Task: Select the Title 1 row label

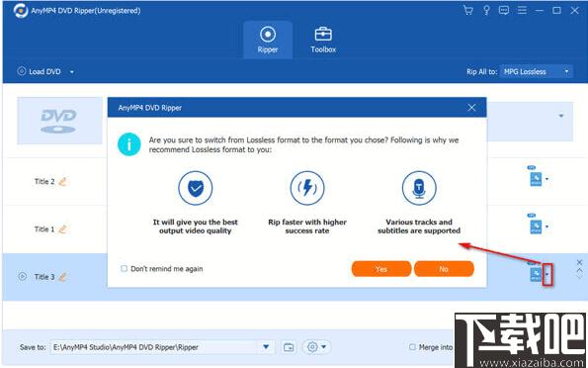Action: pos(44,229)
